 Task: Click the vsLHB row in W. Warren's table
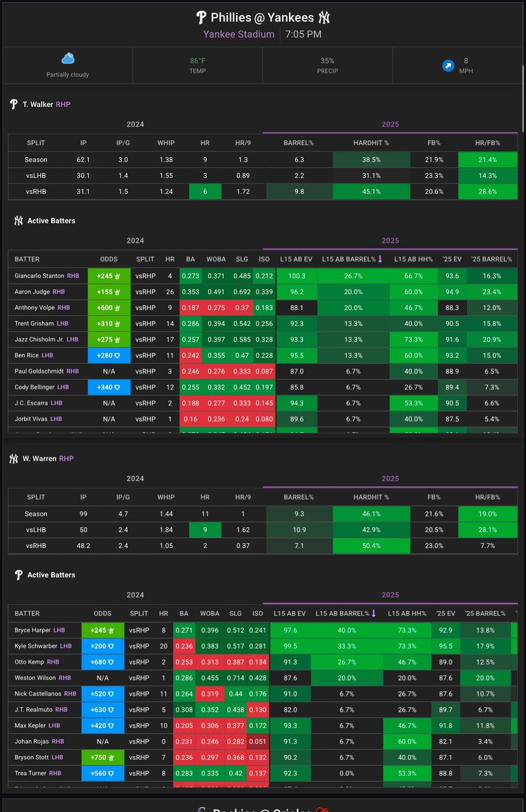(x=263, y=529)
